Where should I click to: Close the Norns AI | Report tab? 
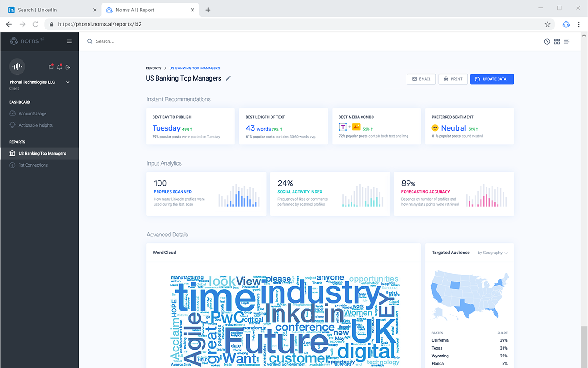[192, 10]
